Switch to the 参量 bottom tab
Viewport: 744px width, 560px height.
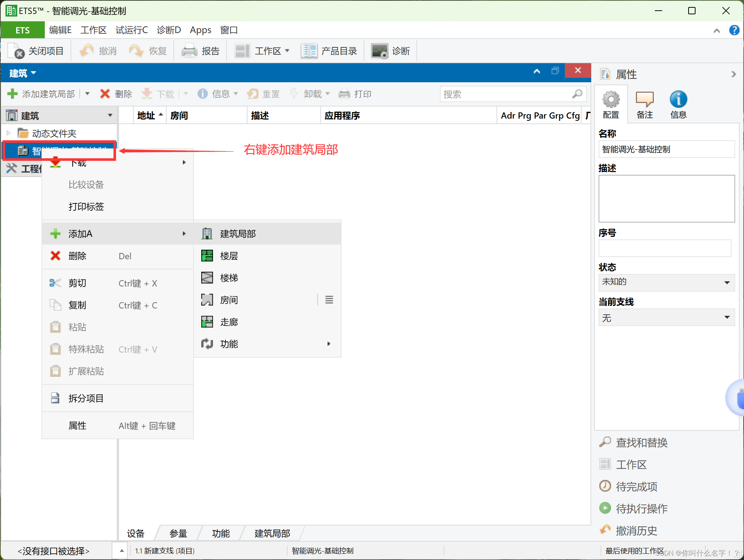tap(178, 533)
